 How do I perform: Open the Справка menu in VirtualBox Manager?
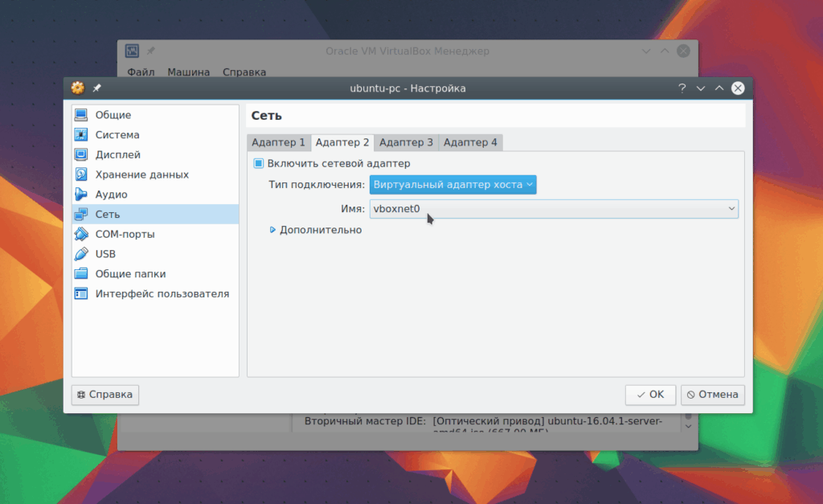[x=244, y=72]
